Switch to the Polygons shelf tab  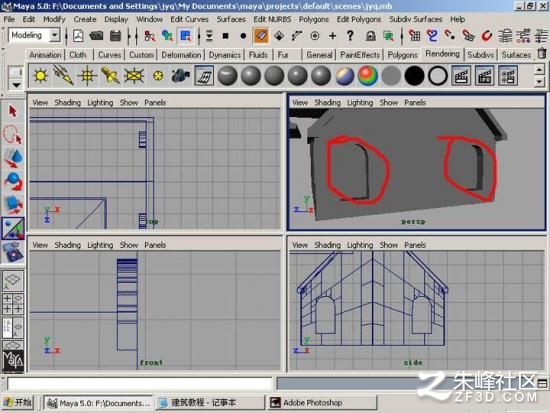point(403,55)
